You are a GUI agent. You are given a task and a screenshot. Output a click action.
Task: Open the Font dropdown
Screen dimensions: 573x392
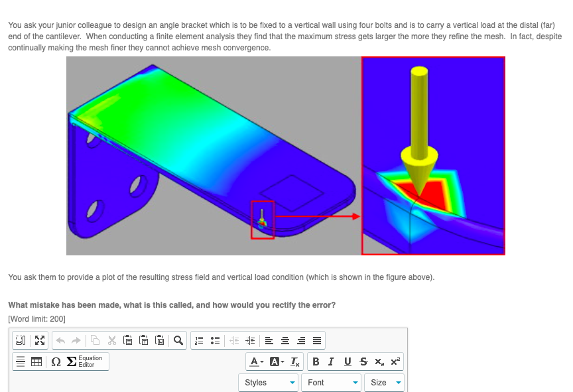(330, 382)
